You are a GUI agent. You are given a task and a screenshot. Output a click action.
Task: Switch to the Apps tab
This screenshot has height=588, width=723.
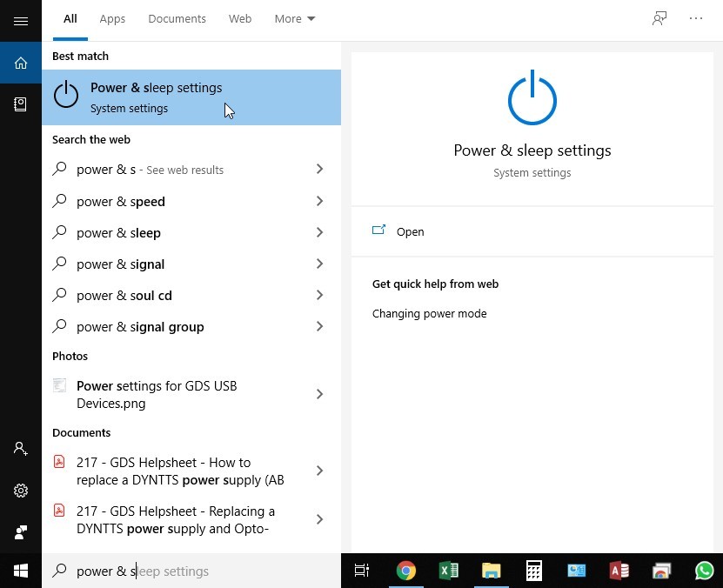pos(112,18)
